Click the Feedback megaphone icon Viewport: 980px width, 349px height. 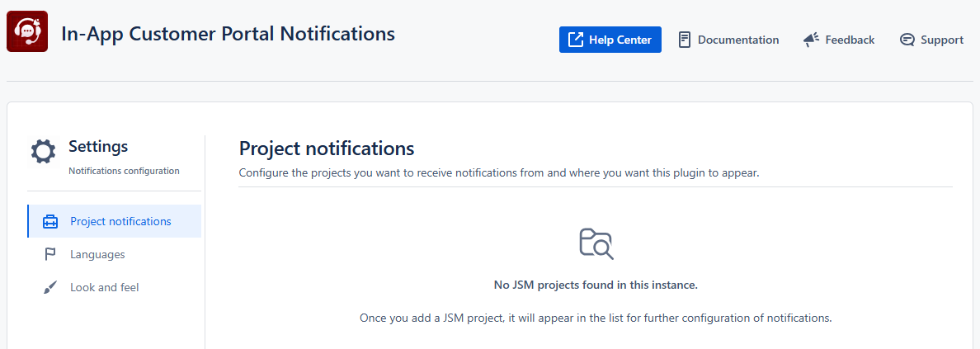click(811, 40)
